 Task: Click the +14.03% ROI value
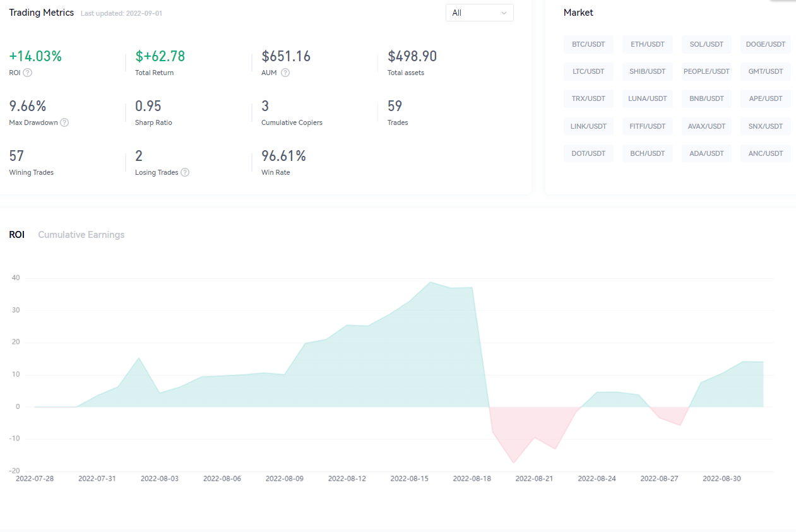point(35,56)
